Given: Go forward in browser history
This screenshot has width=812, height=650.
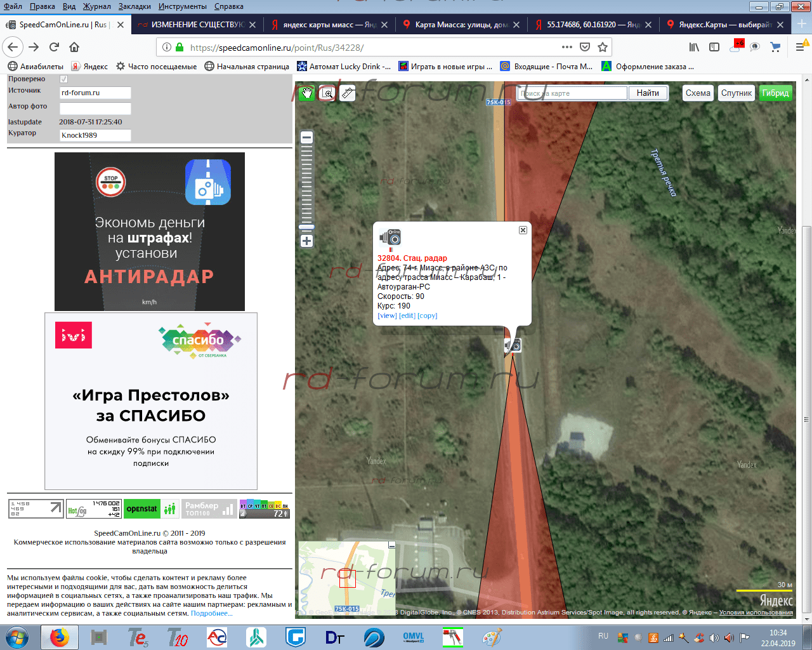Looking at the screenshot, I should pos(34,47).
